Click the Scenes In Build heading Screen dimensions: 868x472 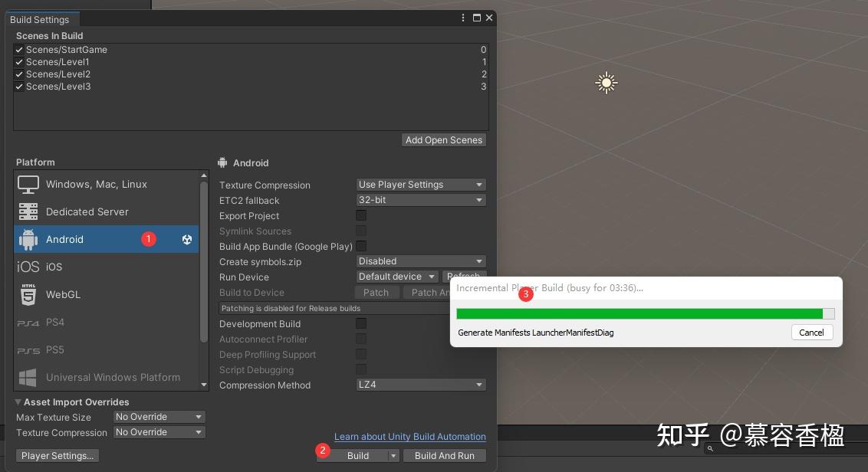pyautogui.click(x=49, y=36)
